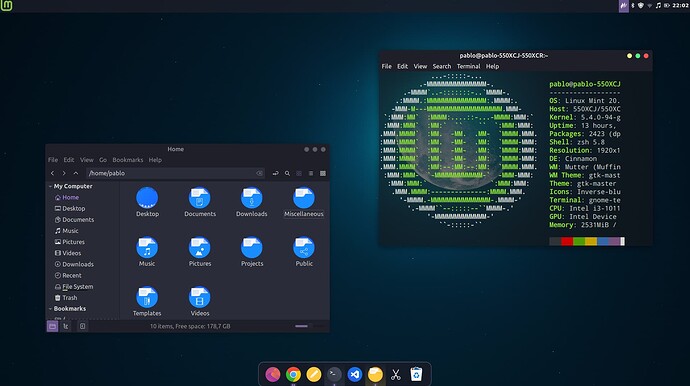Open the Go menu in file manager
This screenshot has width=690, height=386.
click(x=103, y=160)
